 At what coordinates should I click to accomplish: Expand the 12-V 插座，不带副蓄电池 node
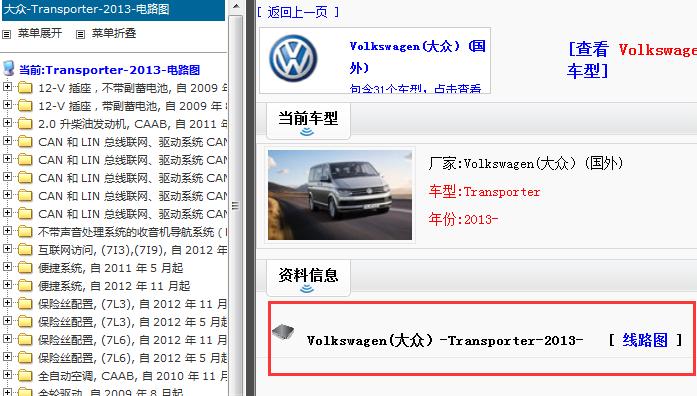[x=7, y=87]
